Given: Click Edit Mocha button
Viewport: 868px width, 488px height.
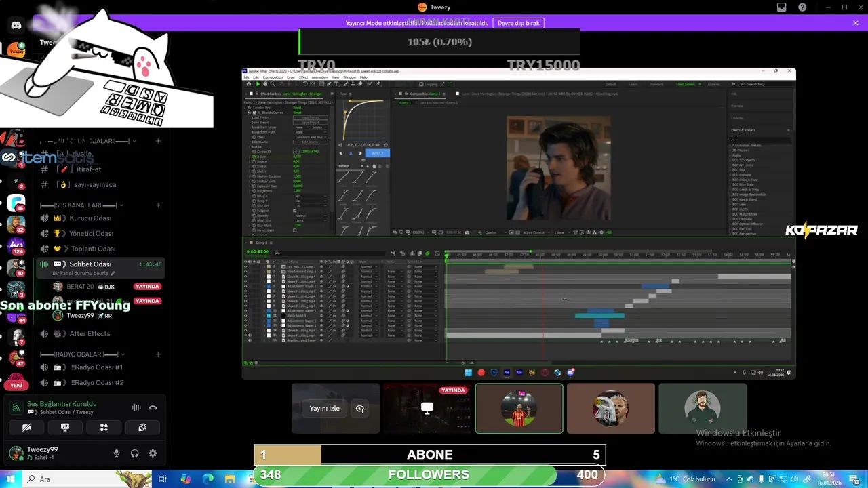Looking at the screenshot, I should point(311,142).
